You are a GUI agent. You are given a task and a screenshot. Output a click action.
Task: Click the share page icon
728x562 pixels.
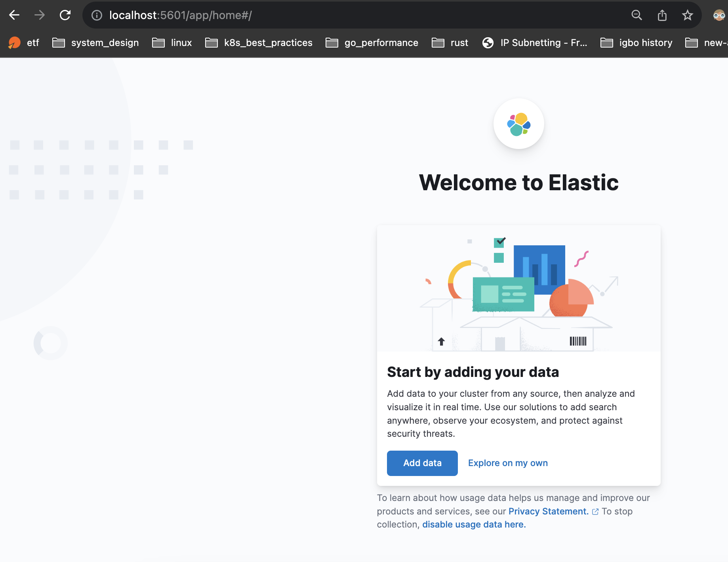662,15
